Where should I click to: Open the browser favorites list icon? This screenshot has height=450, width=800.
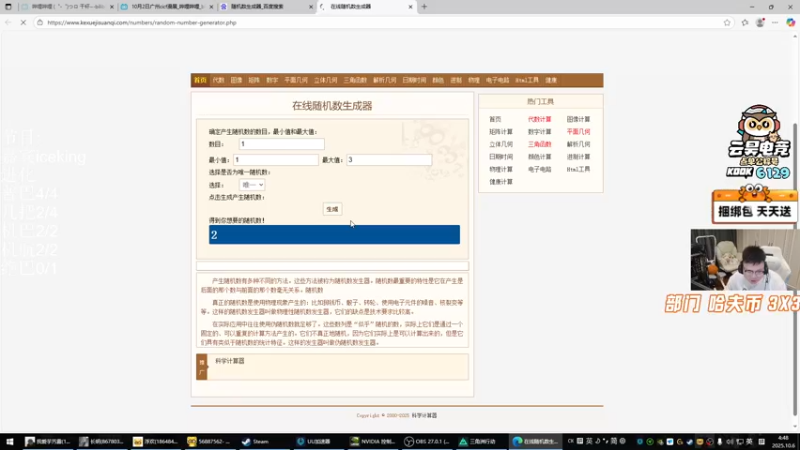tap(745, 22)
